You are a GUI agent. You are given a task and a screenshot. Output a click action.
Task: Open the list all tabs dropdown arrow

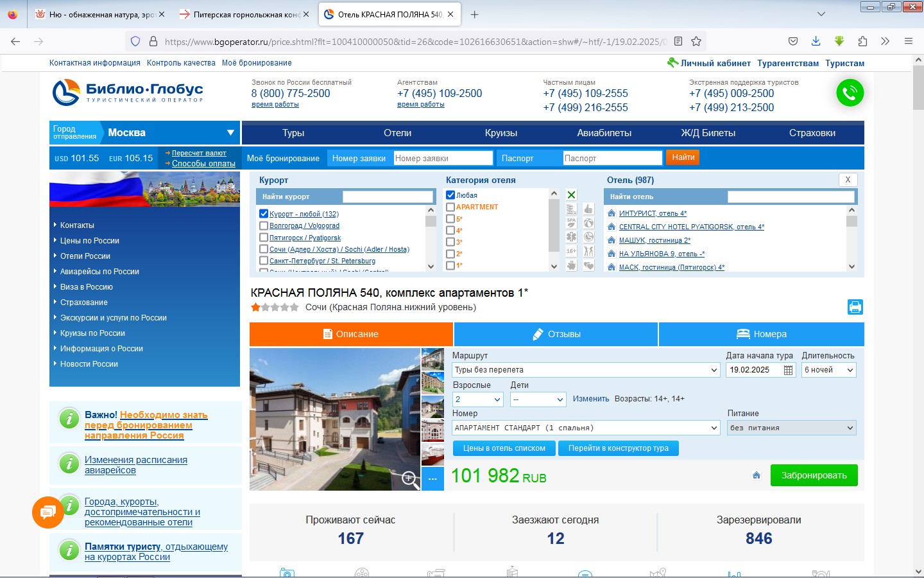[x=821, y=14]
